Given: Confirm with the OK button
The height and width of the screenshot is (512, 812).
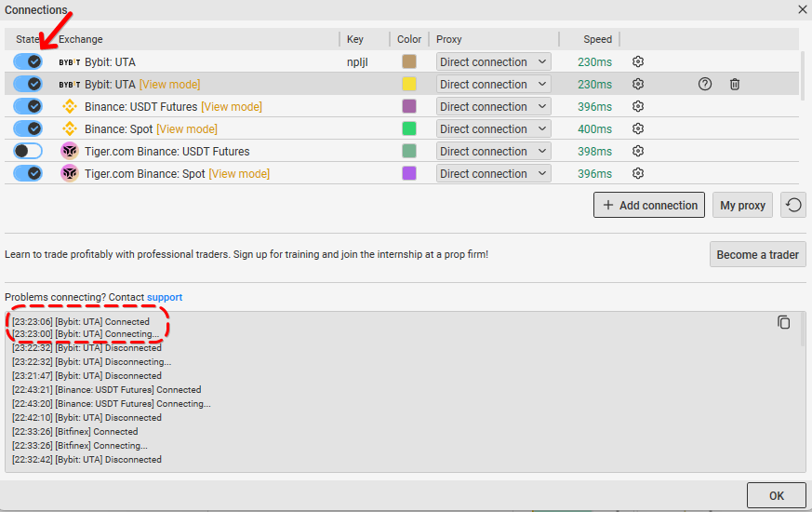Looking at the screenshot, I should coord(777,495).
